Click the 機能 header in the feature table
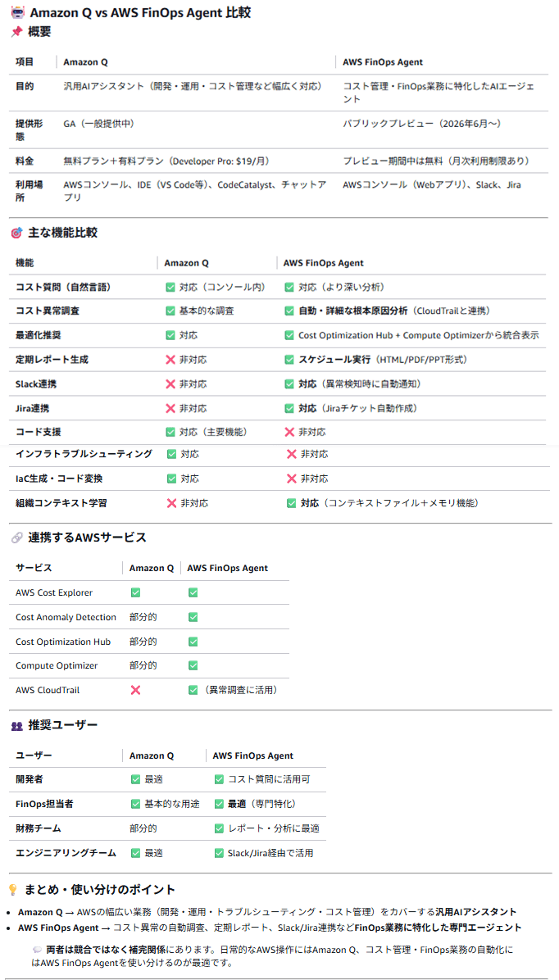 coord(25,263)
